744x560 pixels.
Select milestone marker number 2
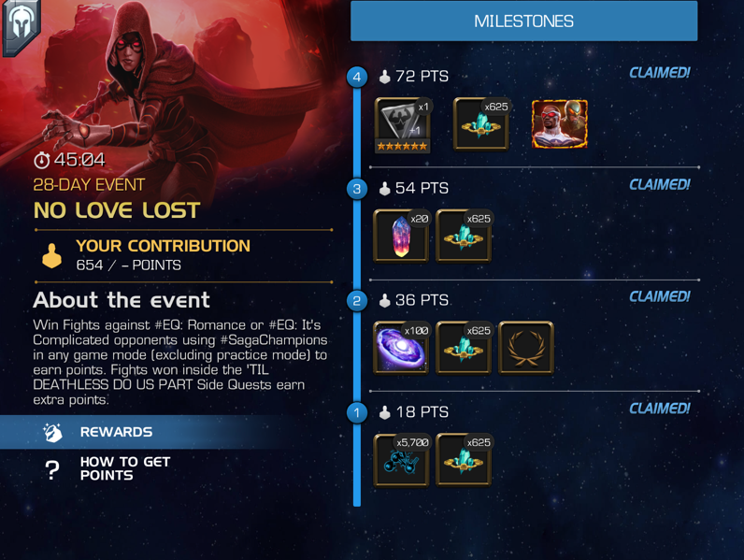click(357, 301)
